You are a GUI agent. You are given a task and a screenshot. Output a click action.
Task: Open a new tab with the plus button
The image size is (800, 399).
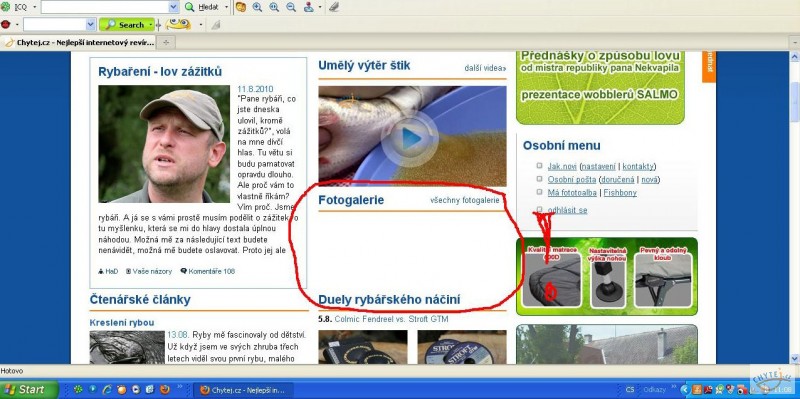[165, 43]
